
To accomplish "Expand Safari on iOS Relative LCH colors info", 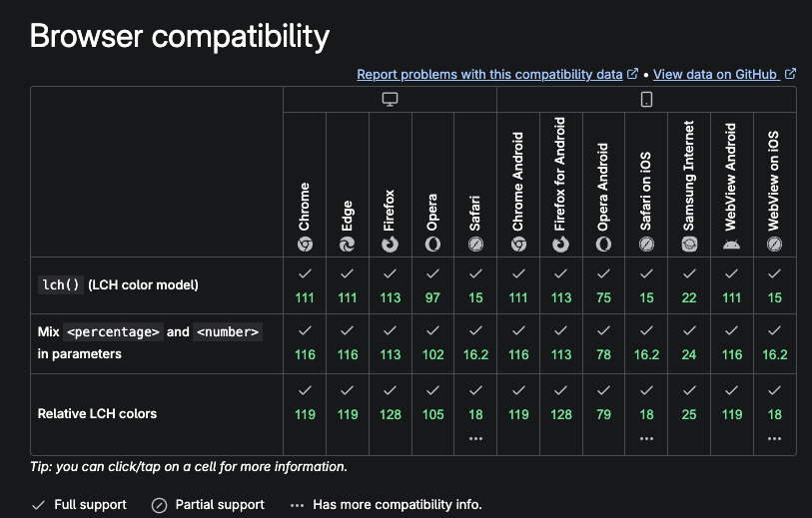I will 646,438.
